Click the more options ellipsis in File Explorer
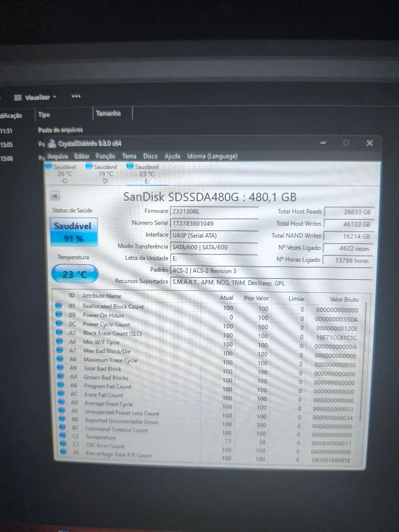 pyautogui.click(x=76, y=96)
